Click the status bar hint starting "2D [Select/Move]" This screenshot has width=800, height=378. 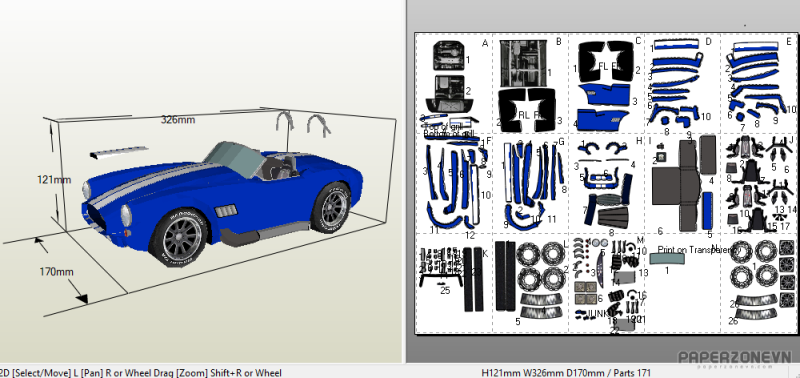[140, 373]
